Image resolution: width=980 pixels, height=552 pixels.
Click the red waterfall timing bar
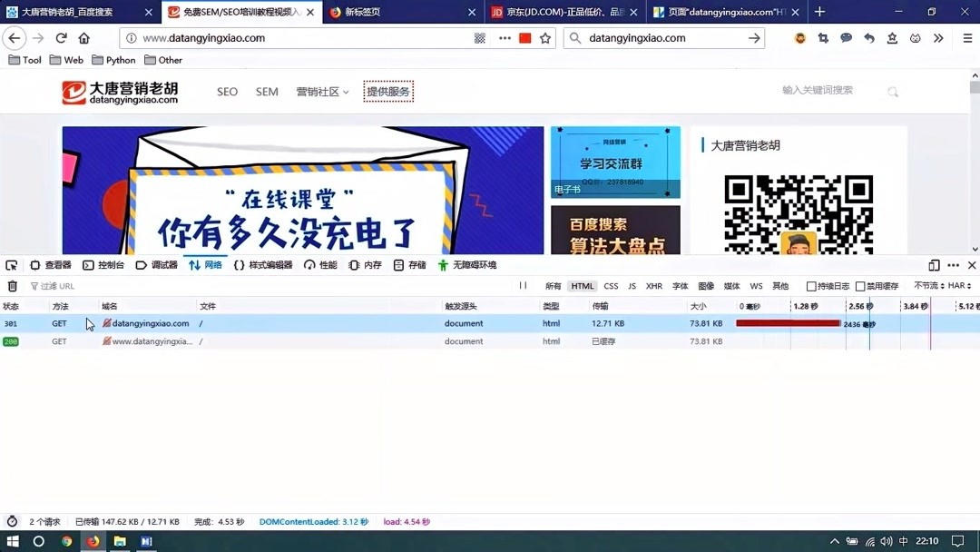tap(789, 323)
